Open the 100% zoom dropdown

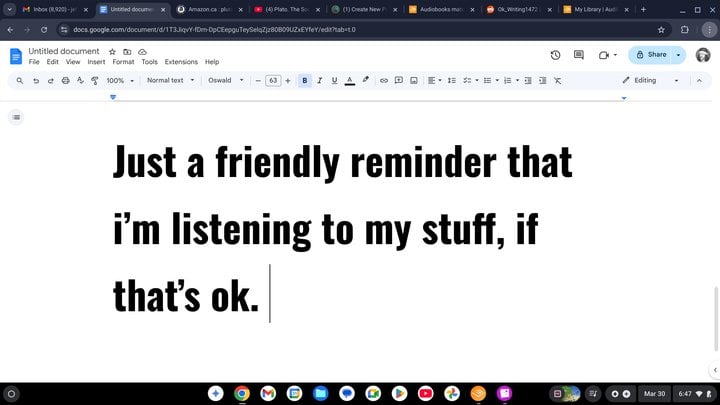point(119,80)
